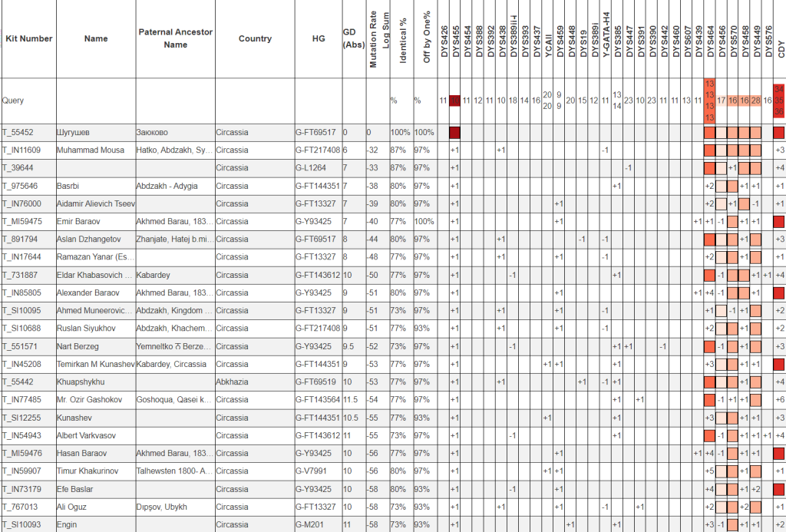786x532 pixels.
Task: Click the Mutation Rate Log Sum header
Action: coord(378,40)
